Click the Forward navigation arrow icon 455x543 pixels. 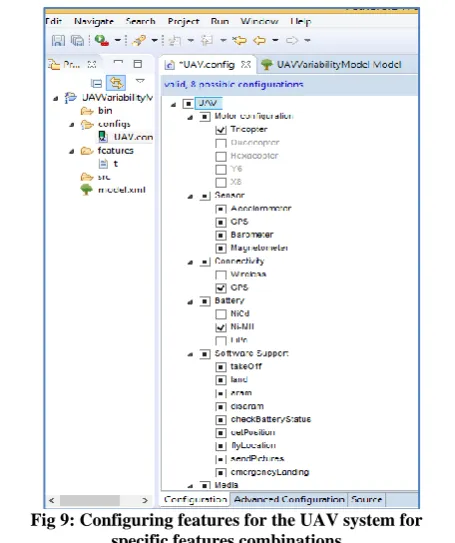pos(292,41)
